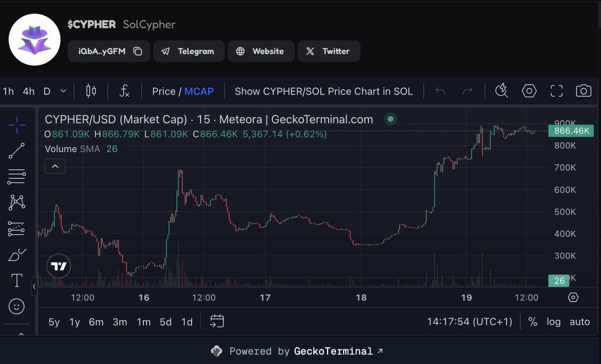601x364 pixels.
Task: Take a chart snapshot with camera
Action: pos(583,91)
